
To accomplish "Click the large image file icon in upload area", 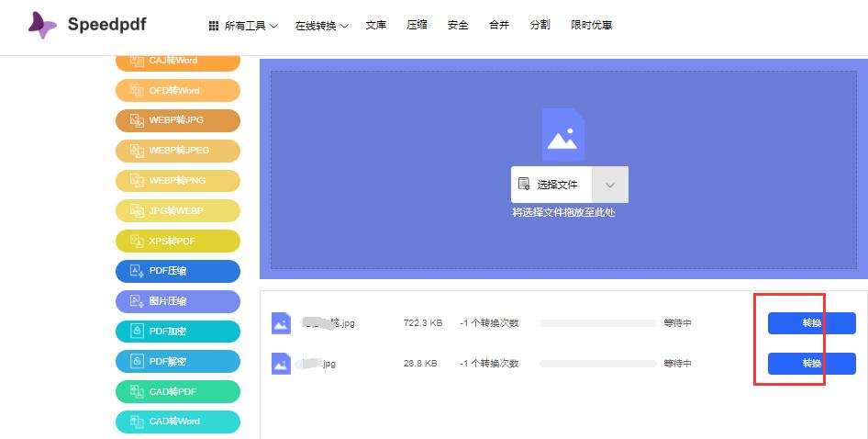I will pyautogui.click(x=563, y=135).
